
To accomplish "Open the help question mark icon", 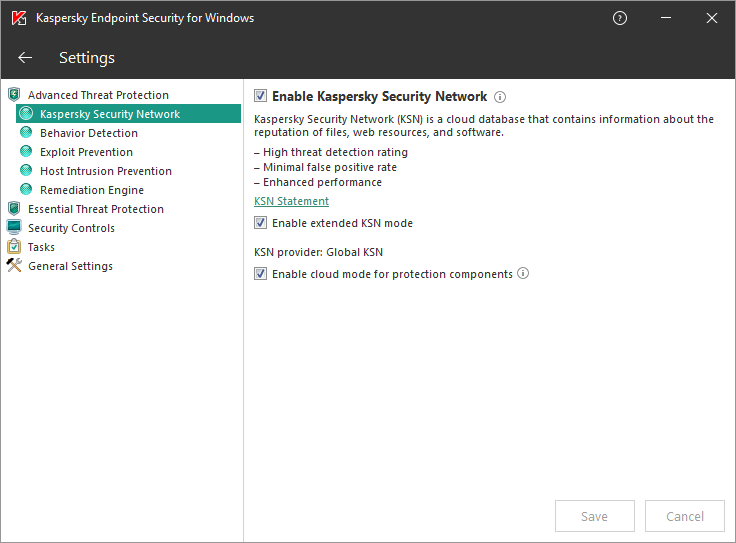I will tap(620, 18).
